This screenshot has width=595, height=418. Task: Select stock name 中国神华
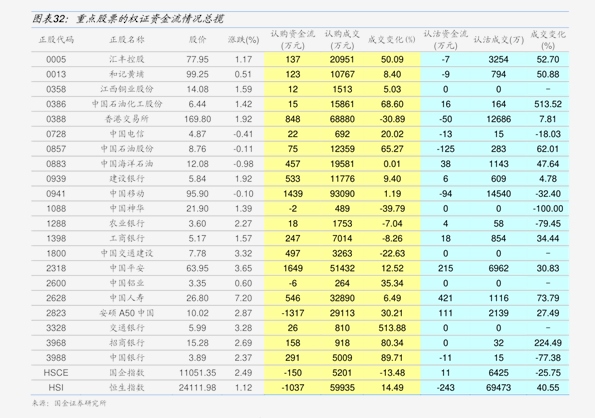click(x=127, y=209)
